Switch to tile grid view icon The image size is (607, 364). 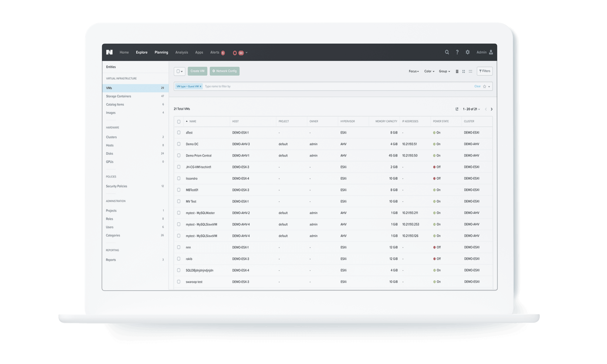[x=463, y=71]
